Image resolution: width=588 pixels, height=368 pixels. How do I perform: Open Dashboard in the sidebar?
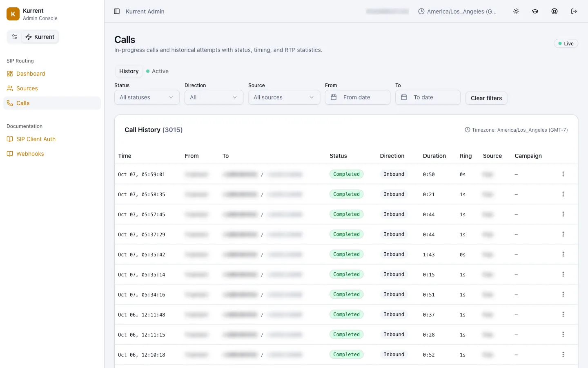(x=52, y=74)
